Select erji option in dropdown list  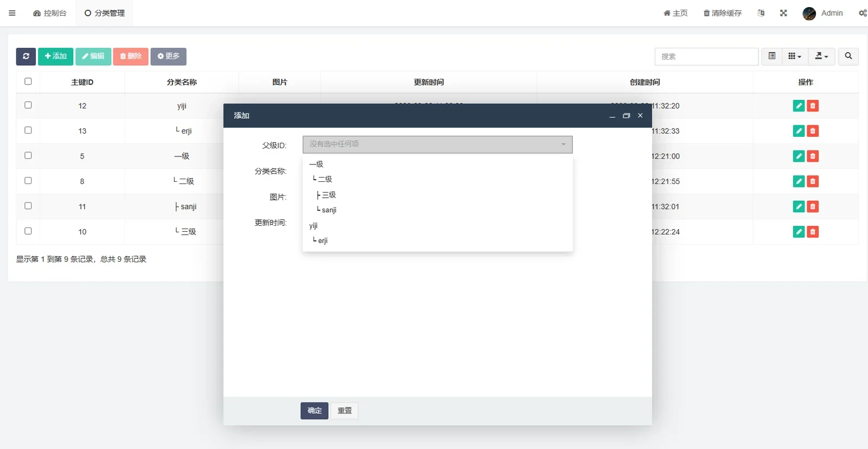pos(437,241)
